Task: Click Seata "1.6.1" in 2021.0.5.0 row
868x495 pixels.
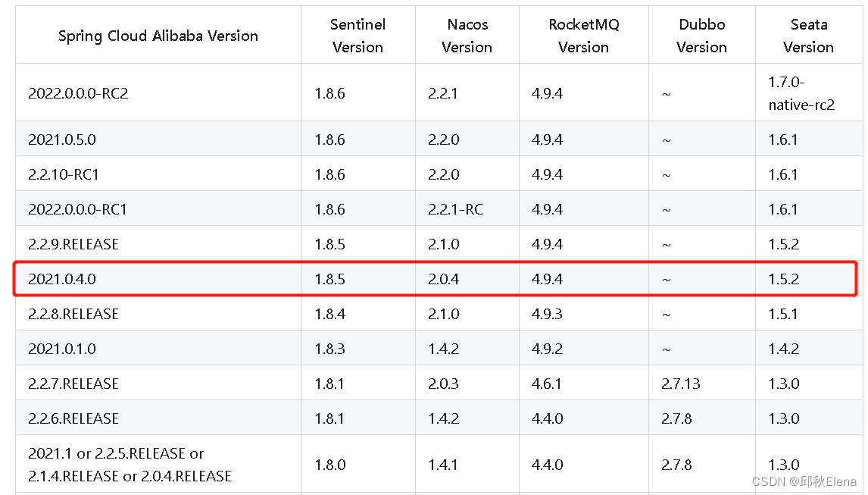Action: 782,139
